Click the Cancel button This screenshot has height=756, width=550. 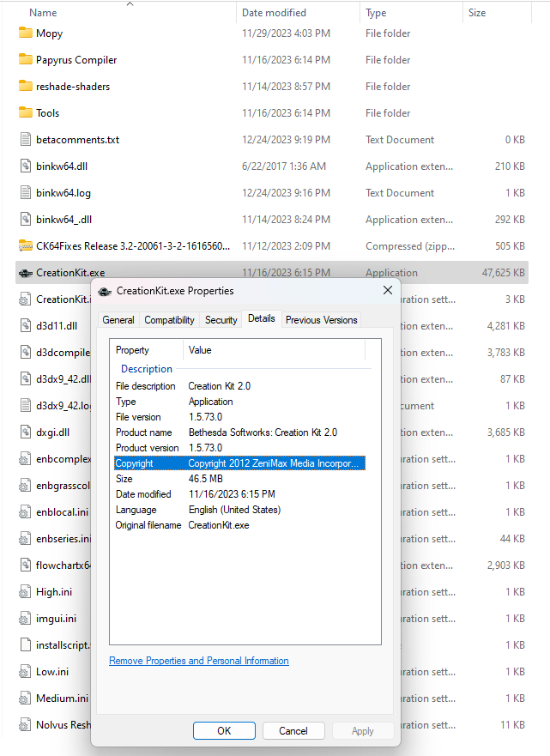coord(293,730)
